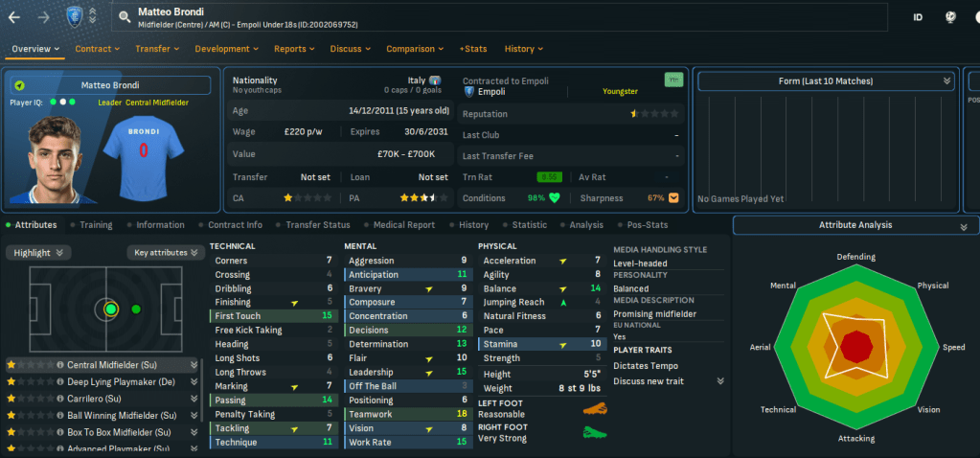Click the Empoli club badge in header
The image size is (980, 458).
pos(74,15)
